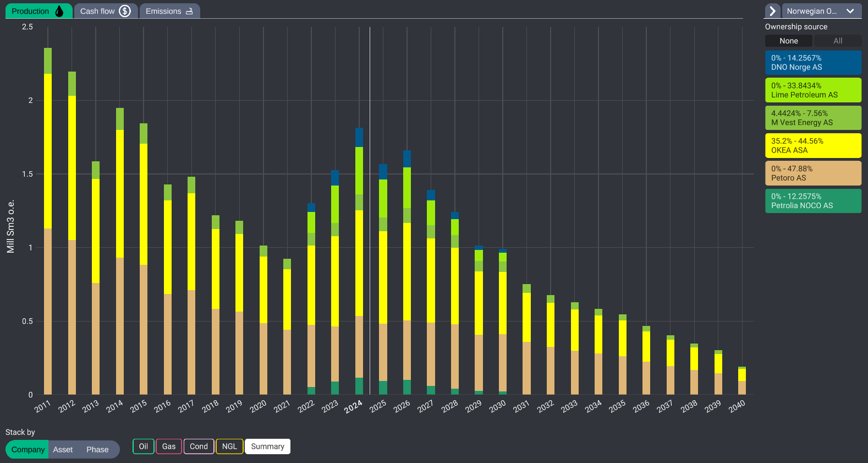Open the Norwegian dropdown chevron
Screen dimensions: 868x463
(x=850, y=11)
